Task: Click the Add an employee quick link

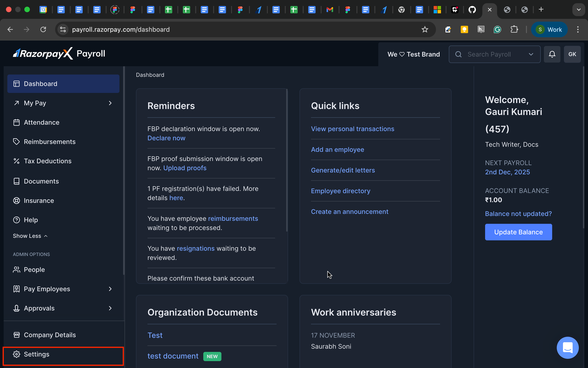Action: pos(337,149)
